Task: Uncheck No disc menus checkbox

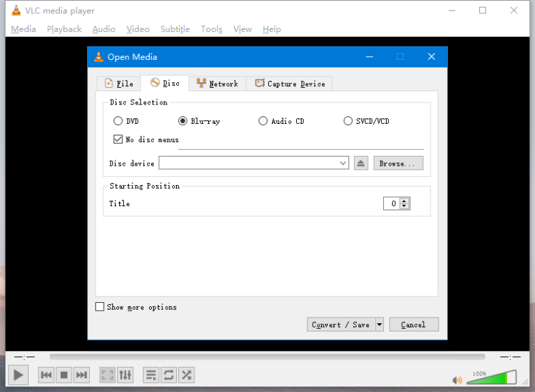Action: tap(118, 139)
